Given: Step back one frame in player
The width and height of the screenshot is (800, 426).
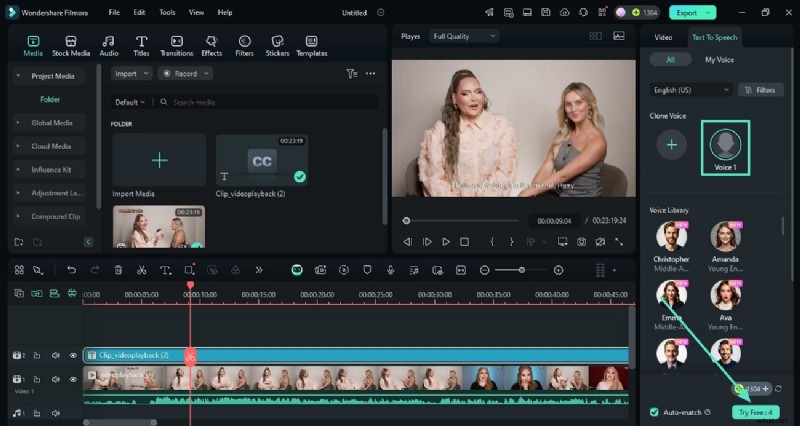Looking at the screenshot, I should tap(408, 242).
